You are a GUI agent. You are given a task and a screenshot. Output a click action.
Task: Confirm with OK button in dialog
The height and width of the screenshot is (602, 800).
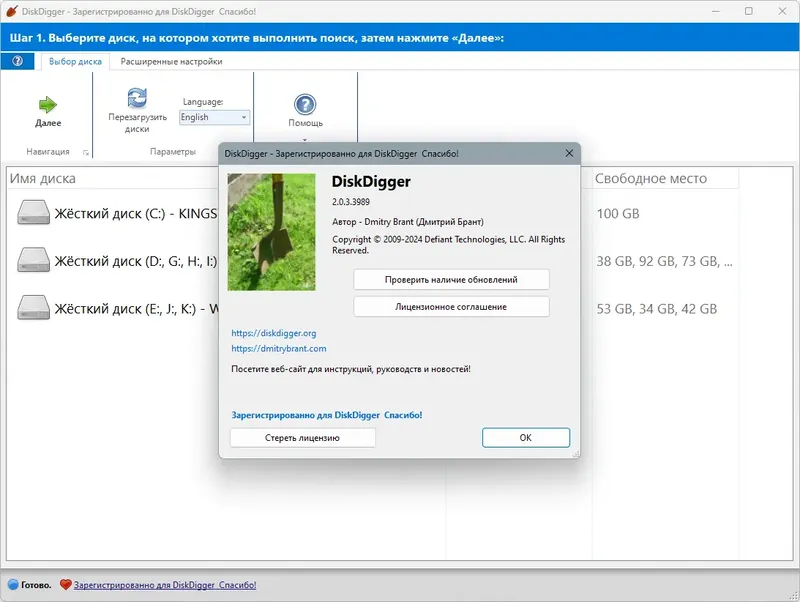[526, 438]
